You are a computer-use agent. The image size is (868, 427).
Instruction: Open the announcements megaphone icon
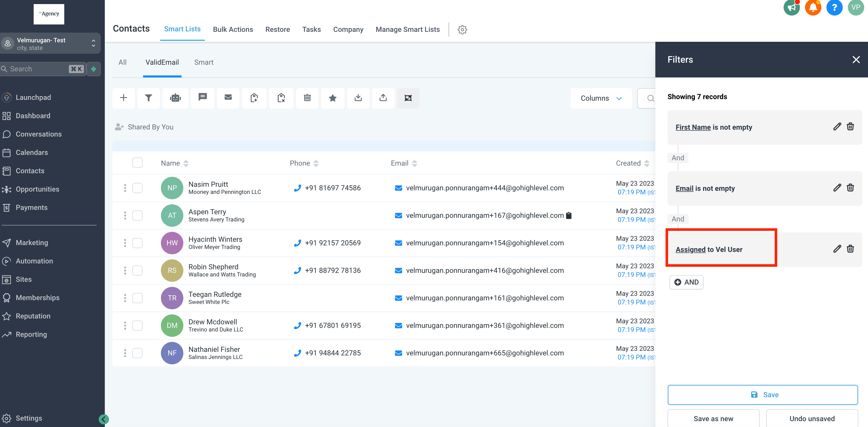pos(792,7)
